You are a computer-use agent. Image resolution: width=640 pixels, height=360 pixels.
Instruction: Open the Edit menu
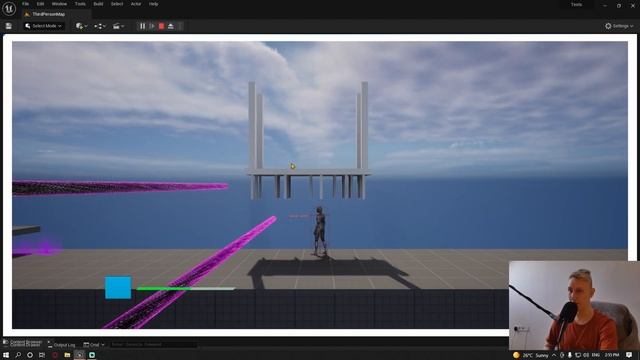point(40,4)
